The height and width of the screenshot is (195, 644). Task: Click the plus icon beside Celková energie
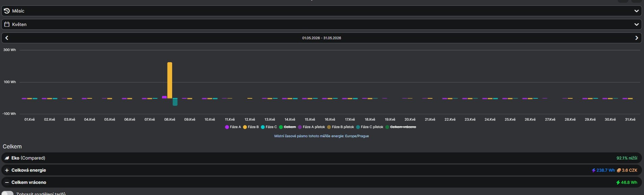coord(7,170)
